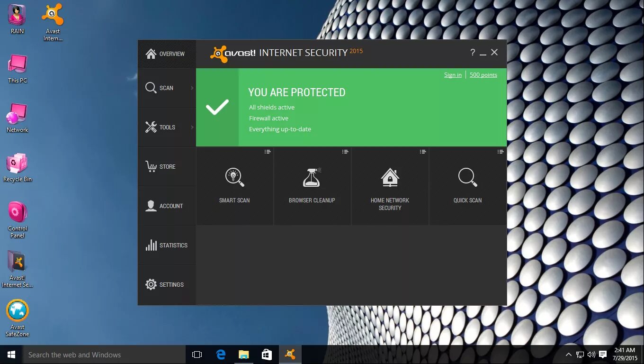The width and height of the screenshot is (644, 364).
Task: Open Browser Cleanup tile options menu
Action: coord(345,152)
